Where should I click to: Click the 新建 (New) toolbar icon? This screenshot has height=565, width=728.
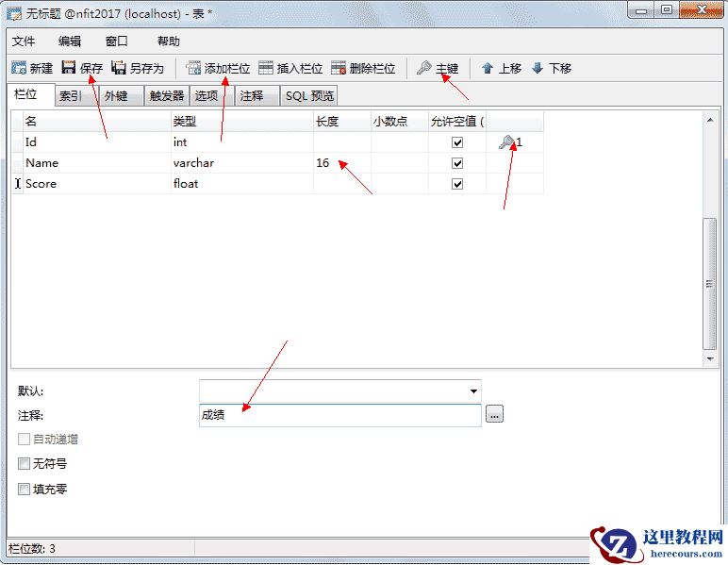(19, 68)
